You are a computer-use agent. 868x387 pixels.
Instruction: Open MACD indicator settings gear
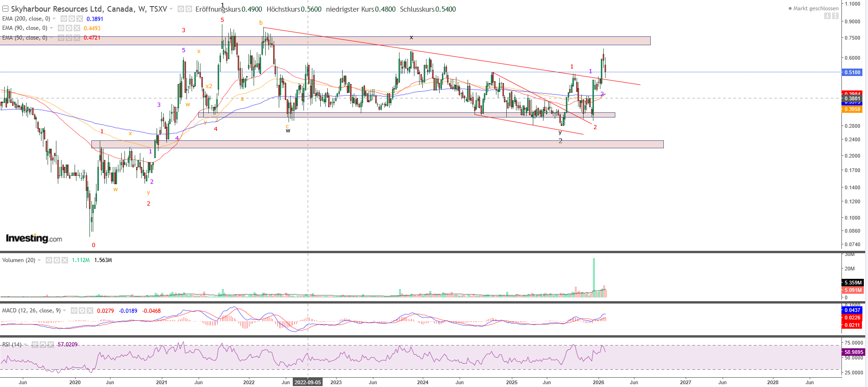82,311
